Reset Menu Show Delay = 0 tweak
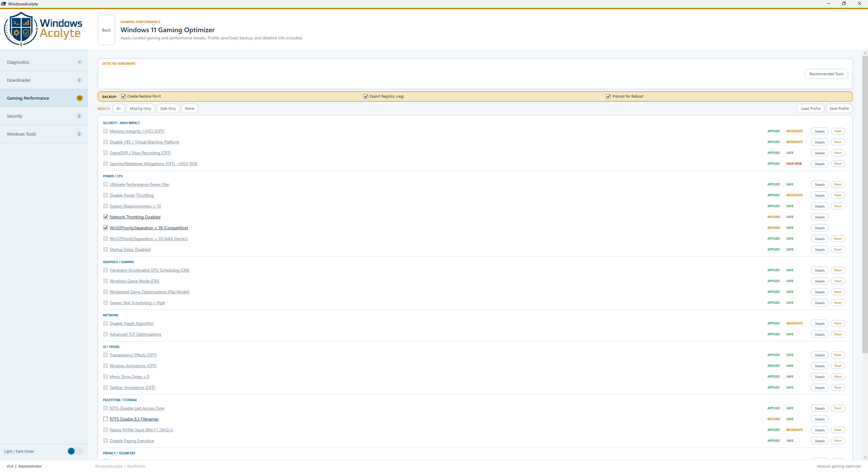868x472 pixels. pyautogui.click(x=838, y=377)
